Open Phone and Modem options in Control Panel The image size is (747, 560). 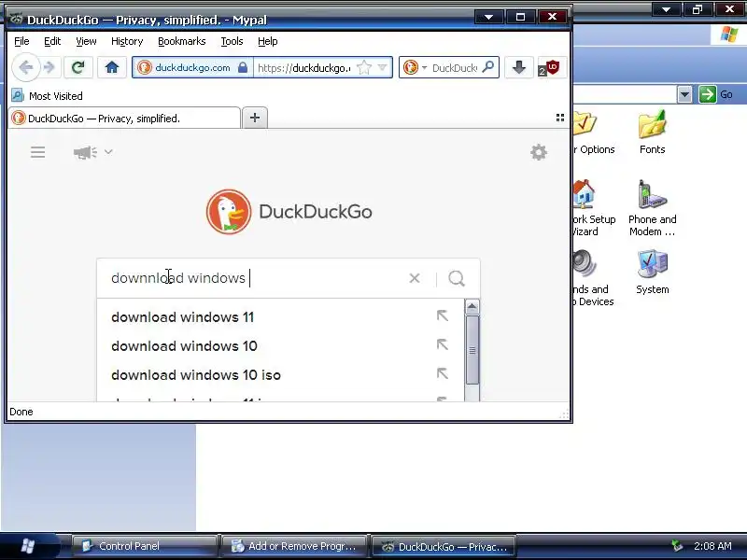652,208
